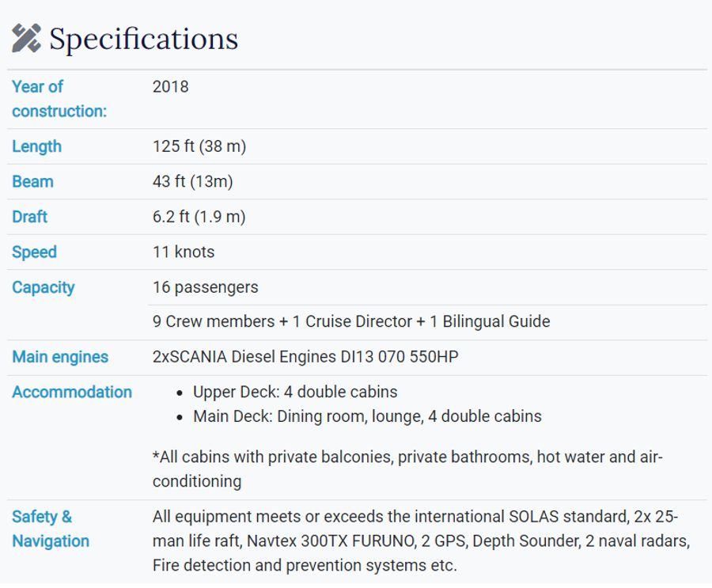Click the 6.2 ft (1.9 m) draft value
Screen dimensions: 712x588
click(199, 217)
